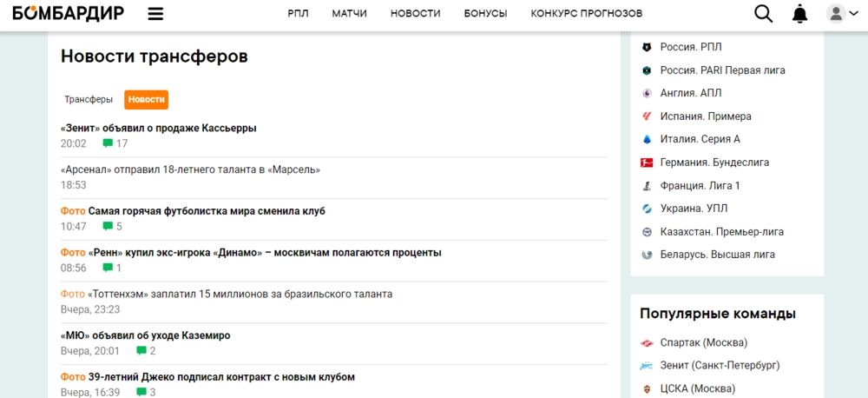Image resolution: width=868 pixels, height=398 pixels.
Task: Click the Bombardir site logo
Action: click(68, 13)
